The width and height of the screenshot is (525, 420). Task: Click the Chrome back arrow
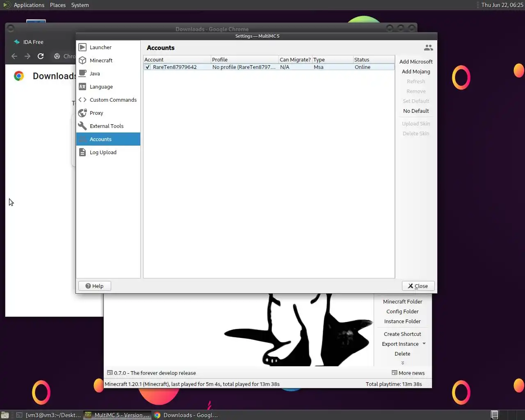point(14,56)
